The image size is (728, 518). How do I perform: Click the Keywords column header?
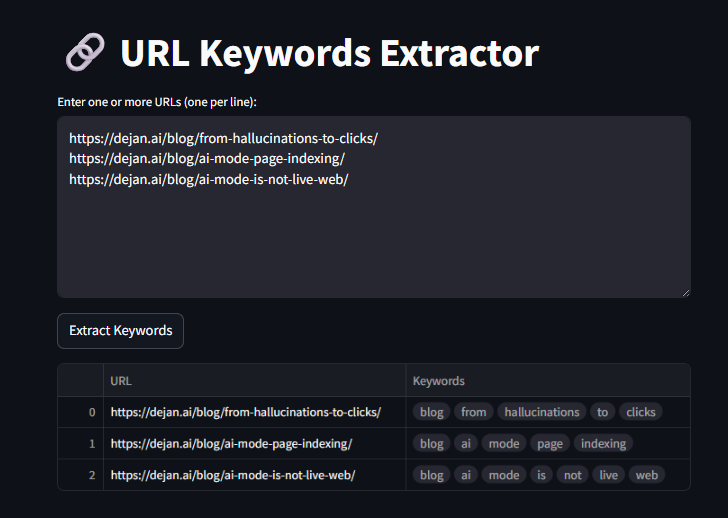pos(548,381)
